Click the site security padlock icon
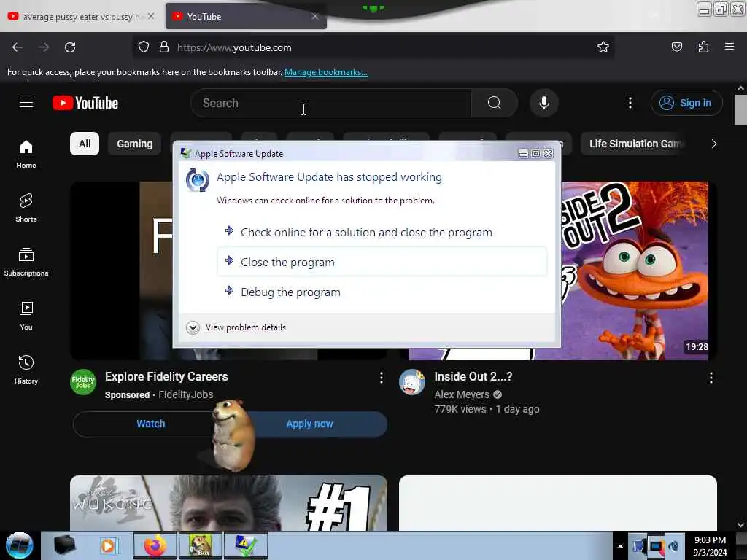Image resolution: width=747 pixels, height=560 pixels. click(164, 47)
